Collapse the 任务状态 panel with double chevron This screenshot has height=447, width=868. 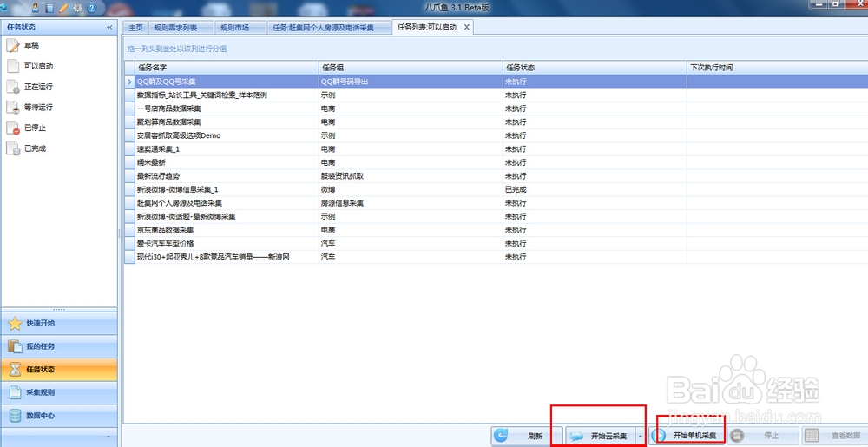click(109, 27)
